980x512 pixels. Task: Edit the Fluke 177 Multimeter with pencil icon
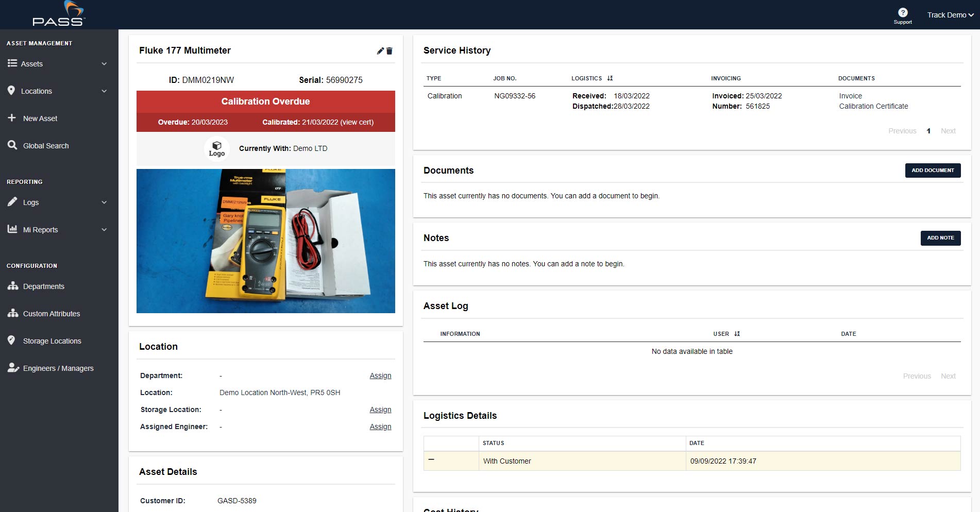380,50
